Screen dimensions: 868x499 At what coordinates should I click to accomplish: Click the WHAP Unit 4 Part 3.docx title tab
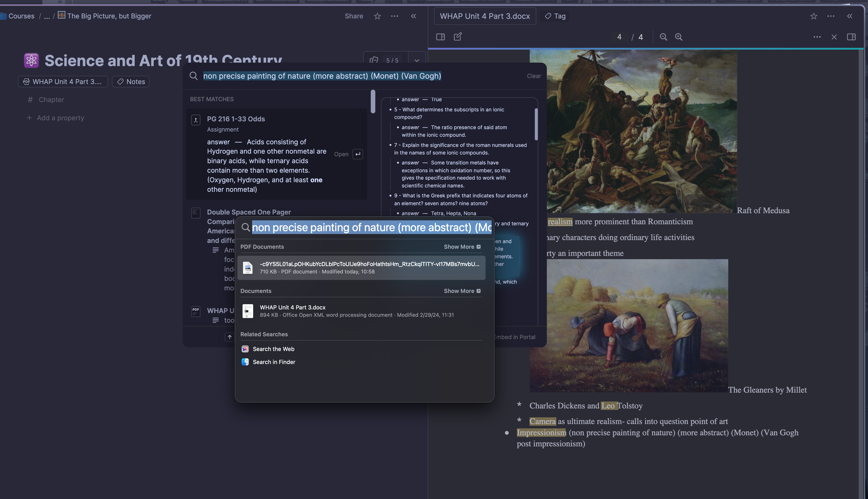[485, 16]
